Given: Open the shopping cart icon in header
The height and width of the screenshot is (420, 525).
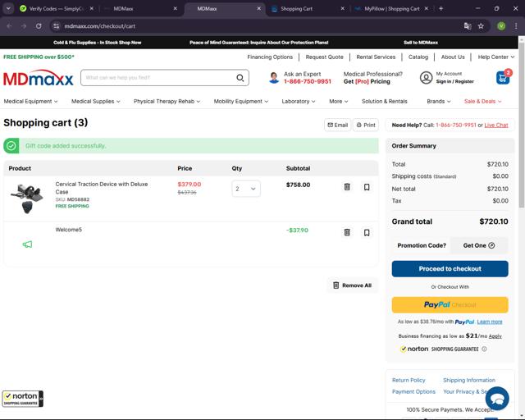Looking at the screenshot, I should click(x=503, y=77).
